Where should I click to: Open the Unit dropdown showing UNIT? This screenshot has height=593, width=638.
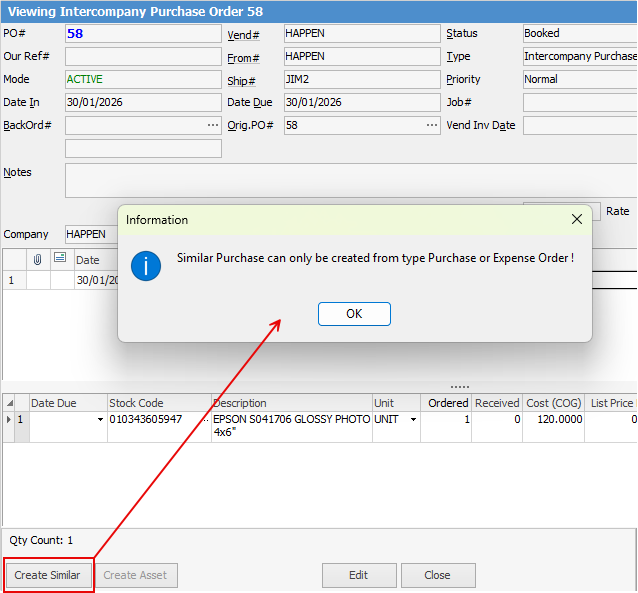pyautogui.click(x=413, y=420)
